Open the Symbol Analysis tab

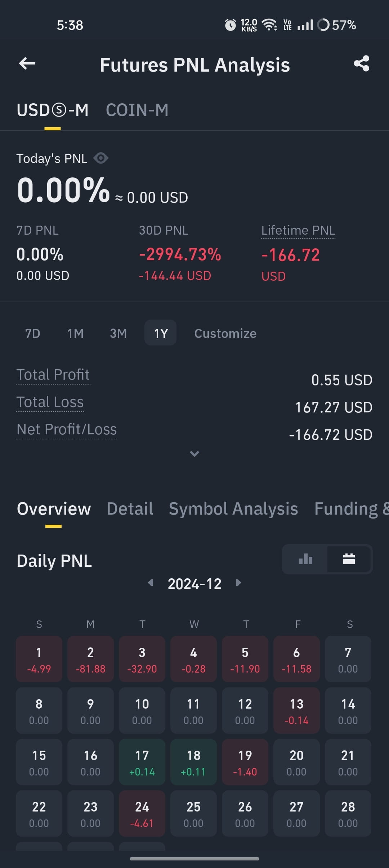233,508
